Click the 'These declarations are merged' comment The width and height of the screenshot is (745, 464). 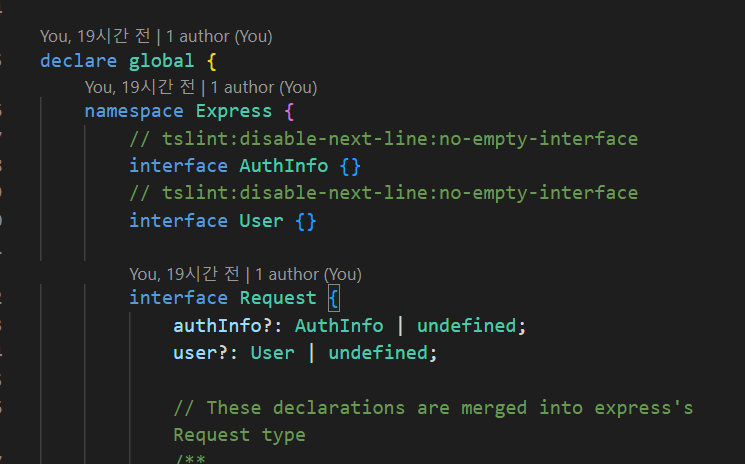point(433,421)
